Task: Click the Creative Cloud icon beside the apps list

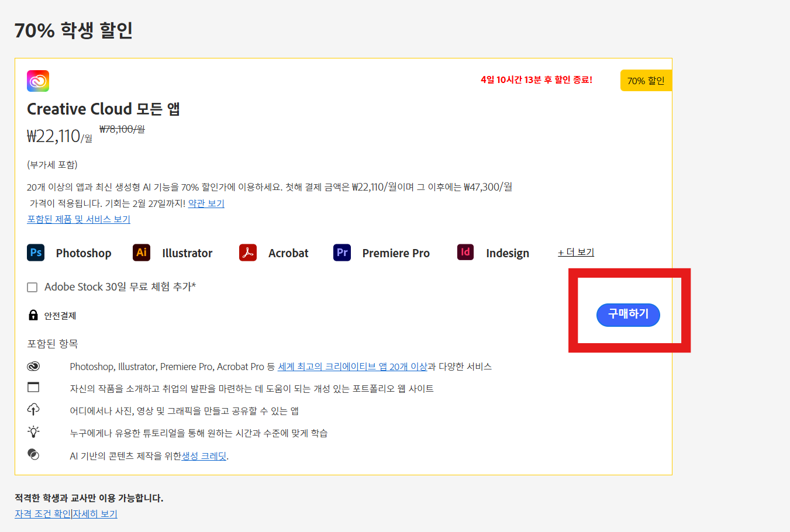Action: point(33,366)
